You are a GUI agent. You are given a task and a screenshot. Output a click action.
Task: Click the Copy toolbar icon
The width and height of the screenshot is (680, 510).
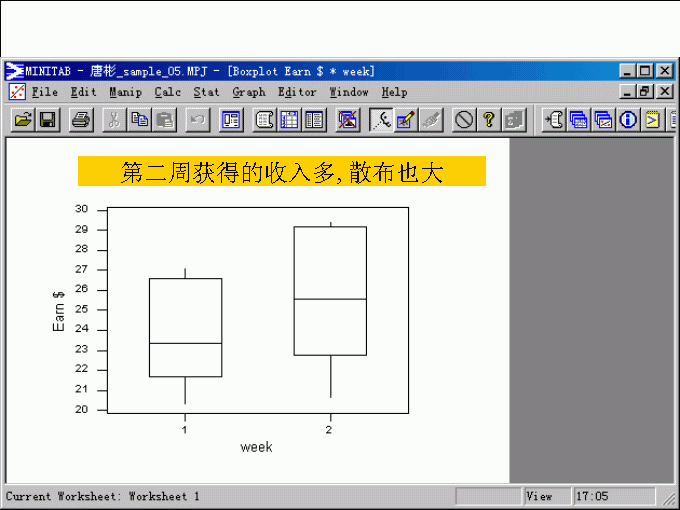pyautogui.click(x=140, y=120)
